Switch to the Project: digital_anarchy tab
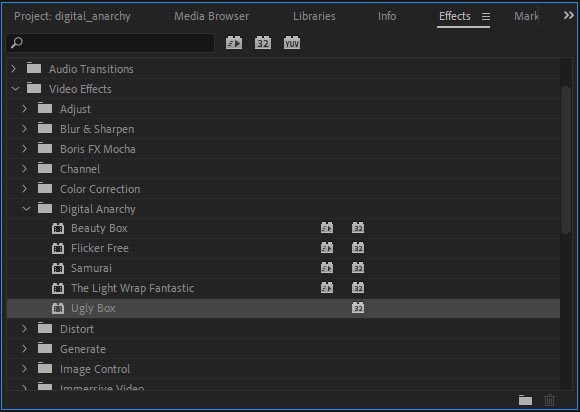580x412 pixels. coord(72,16)
